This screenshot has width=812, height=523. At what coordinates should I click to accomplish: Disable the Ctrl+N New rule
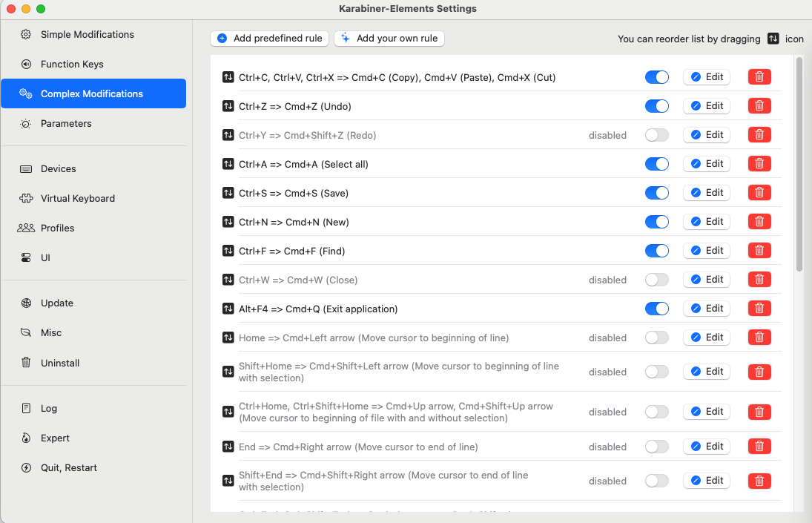click(x=656, y=222)
